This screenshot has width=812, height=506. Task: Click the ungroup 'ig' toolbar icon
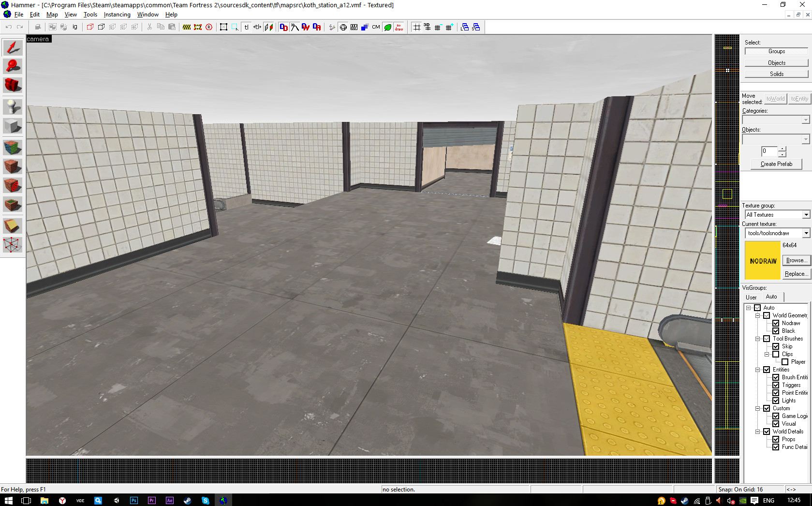coord(75,27)
